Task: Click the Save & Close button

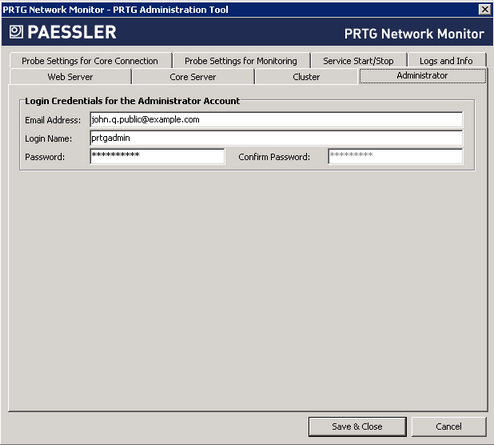Action: 357,427
